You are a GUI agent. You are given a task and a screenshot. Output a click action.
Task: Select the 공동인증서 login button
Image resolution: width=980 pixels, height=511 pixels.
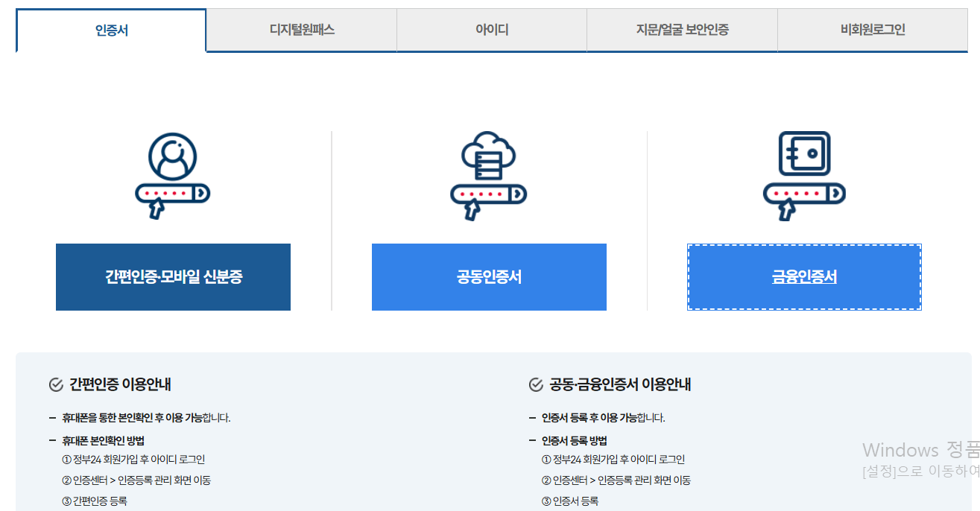[489, 276]
